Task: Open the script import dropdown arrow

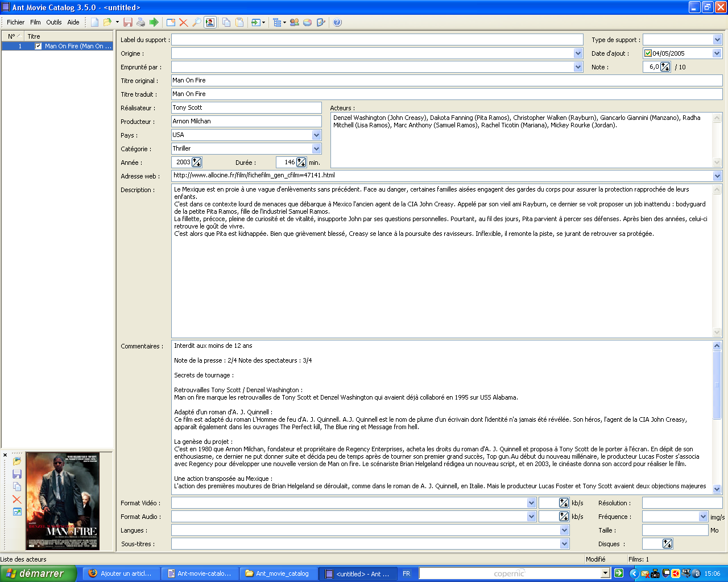Action: (264, 22)
